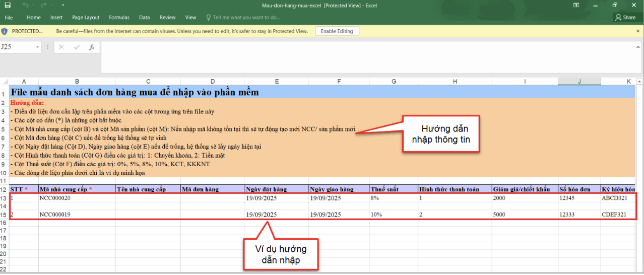This screenshot has width=644, height=275.
Task: Switch to the Home ribbon tab
Action: click(34, 17)
